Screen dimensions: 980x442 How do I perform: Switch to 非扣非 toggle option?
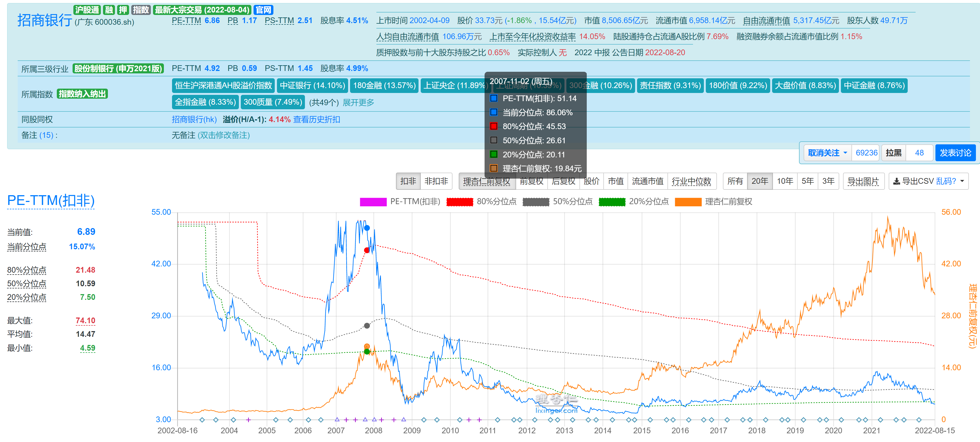436,181
